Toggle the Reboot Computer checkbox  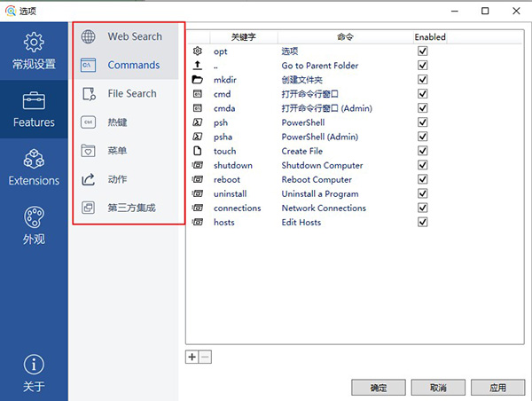coord(422,179)
